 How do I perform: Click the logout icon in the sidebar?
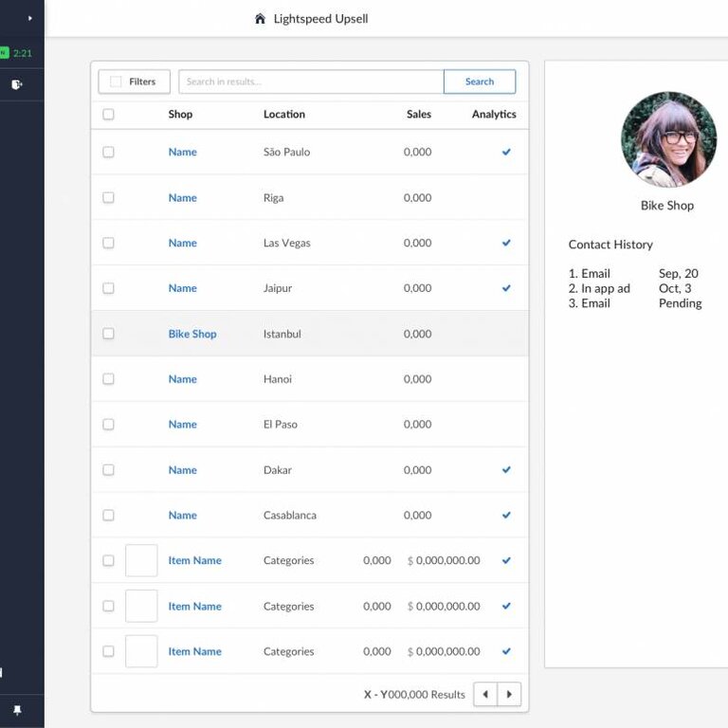(16, 84)
